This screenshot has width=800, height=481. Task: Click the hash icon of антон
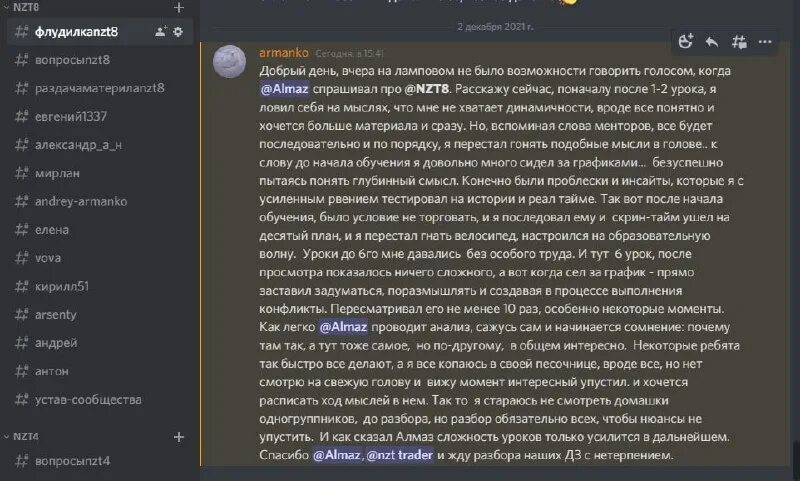click(x=21, y=371)
